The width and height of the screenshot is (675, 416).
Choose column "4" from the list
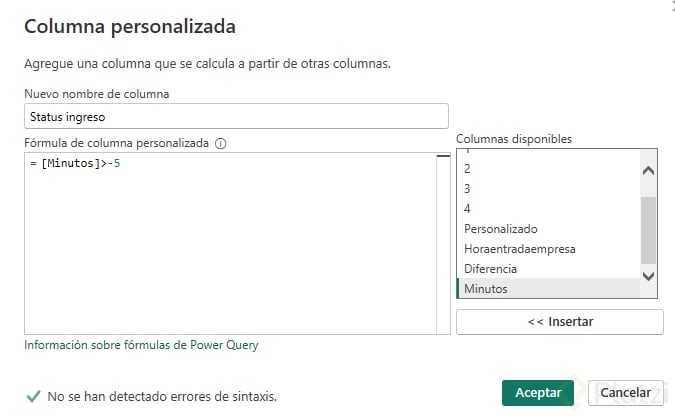point(468,209)
